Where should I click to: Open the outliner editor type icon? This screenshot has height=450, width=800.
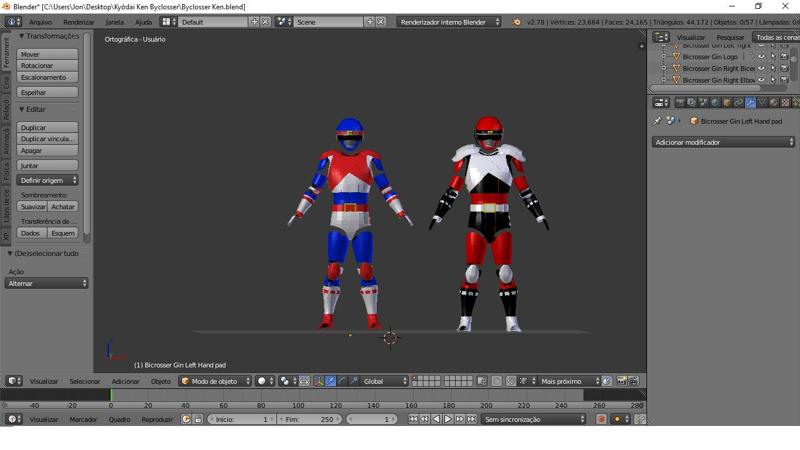[x=660, y=37]
